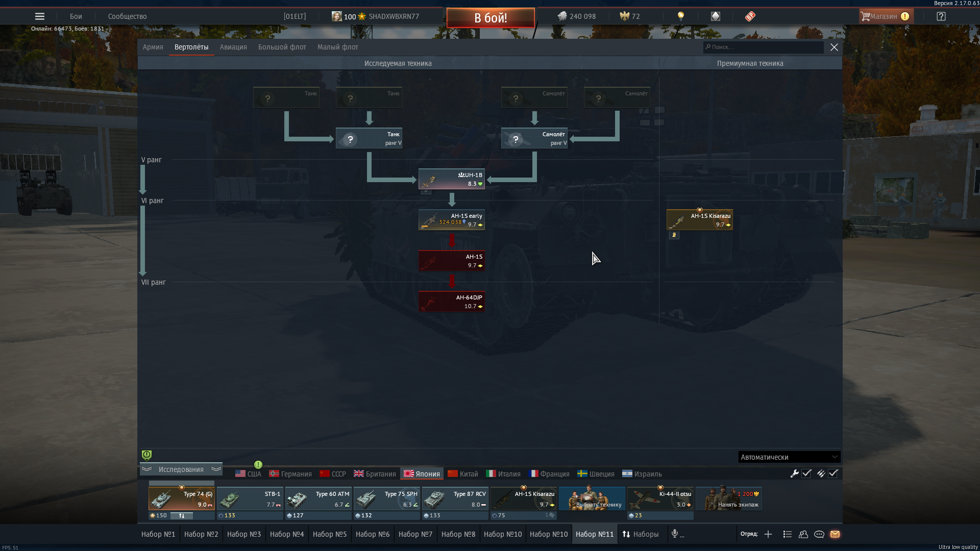Select premium AH-1S Kisarazu in tree
This screenshot has height=551, width=980.
coord(700,220)
